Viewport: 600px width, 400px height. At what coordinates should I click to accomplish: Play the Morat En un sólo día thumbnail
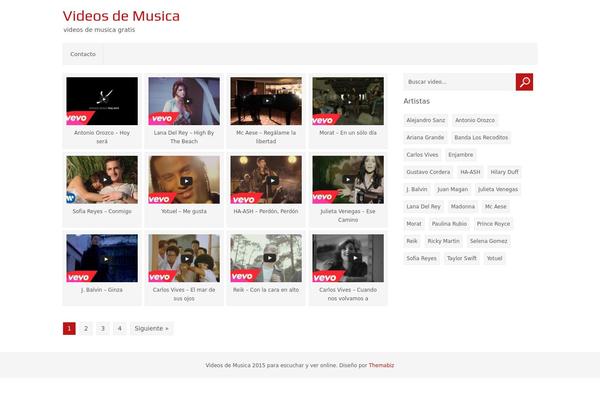pos(348,101)
